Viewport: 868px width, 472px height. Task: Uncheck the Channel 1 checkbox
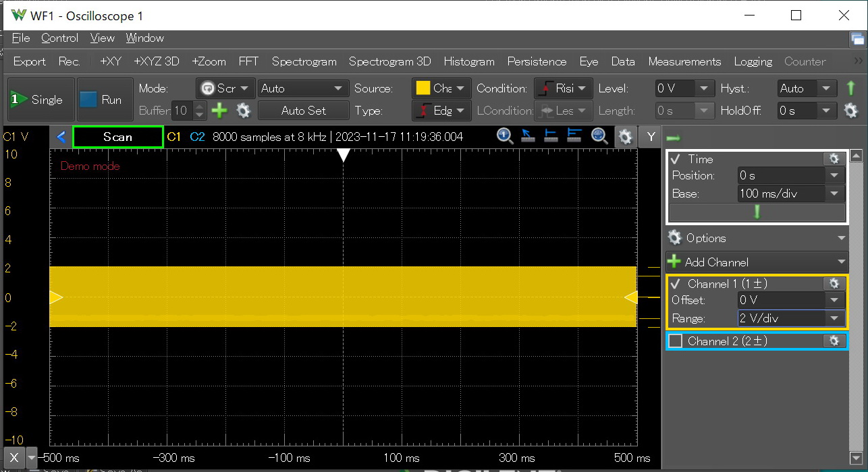click(676, 284)
